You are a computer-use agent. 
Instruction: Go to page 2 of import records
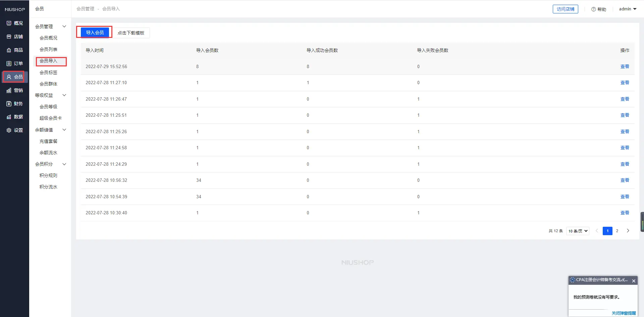[x=617, y=231]
